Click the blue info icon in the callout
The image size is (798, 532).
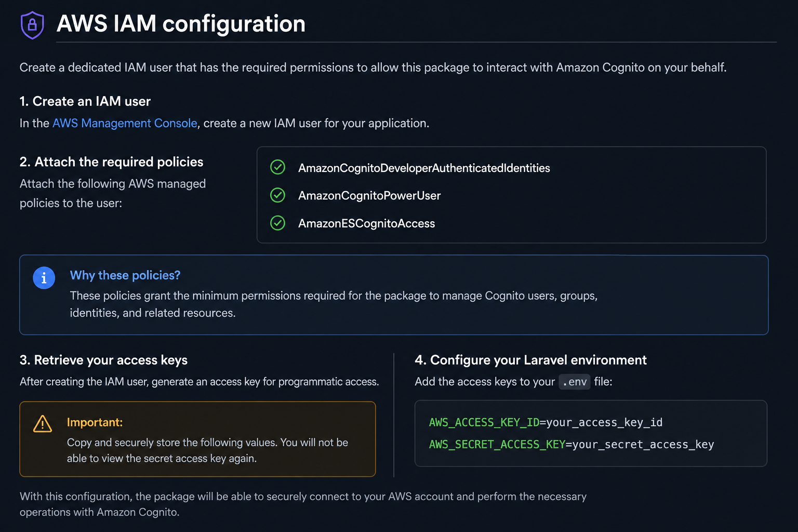click(x=44, y=278)
